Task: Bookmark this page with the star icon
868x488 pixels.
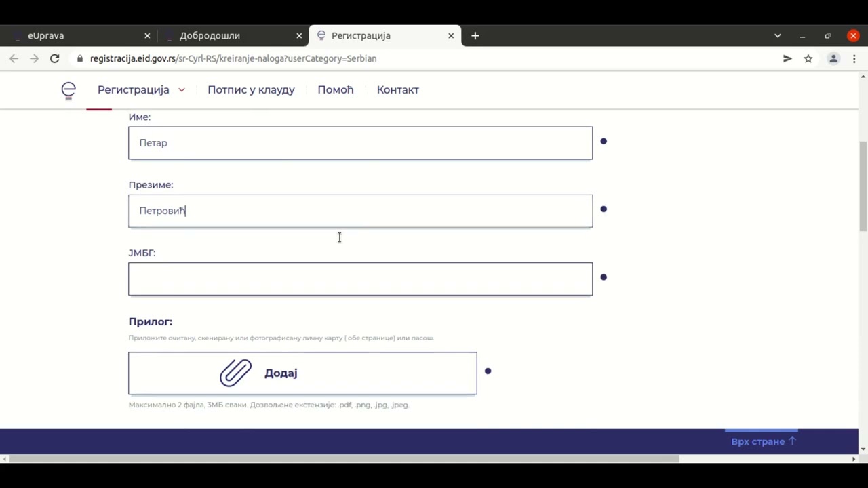Action: (808, 58)
